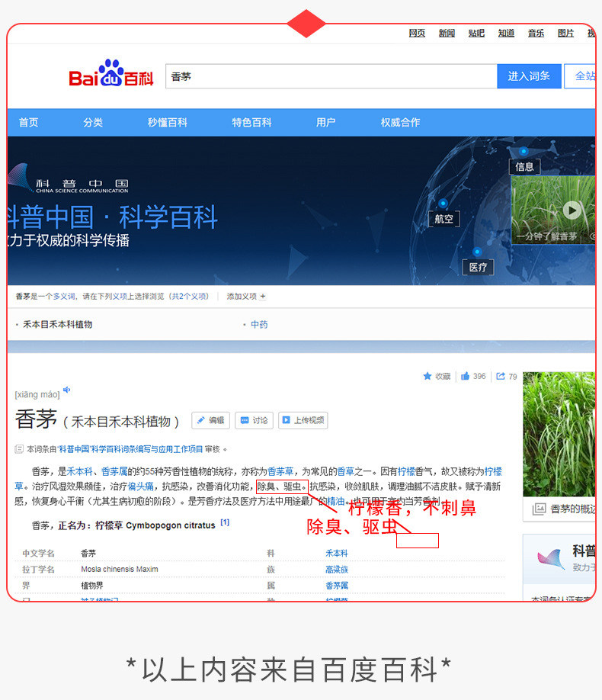Click the search box containing 香茅
This screenshot has height=700, width=602.
click(331, 76)
